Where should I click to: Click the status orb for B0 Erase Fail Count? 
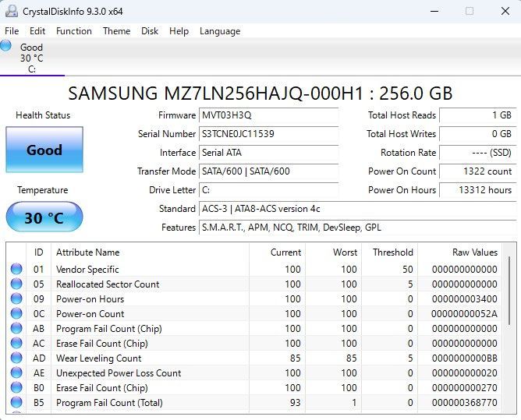point(16,387)
